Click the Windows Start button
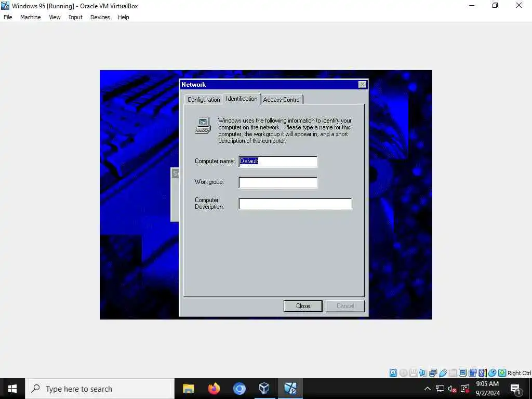 [x=12, y=389]
